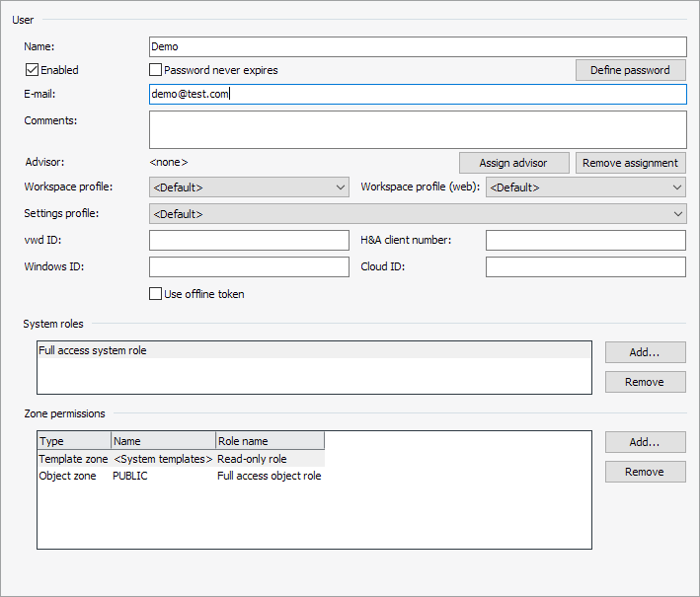Select the vwd ID input field
The width and height of the screenshot is (700, 597).
pyautogui.click(x=249, y=241)
